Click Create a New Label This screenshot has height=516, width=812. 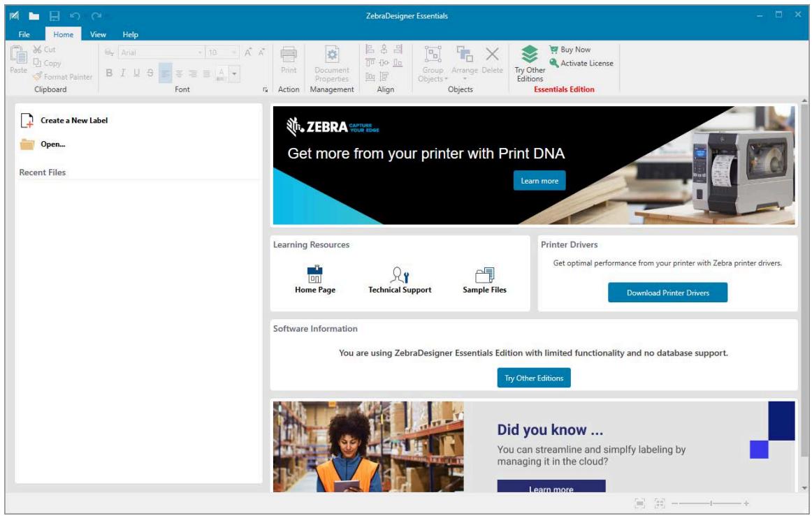(x=64, y=120)
